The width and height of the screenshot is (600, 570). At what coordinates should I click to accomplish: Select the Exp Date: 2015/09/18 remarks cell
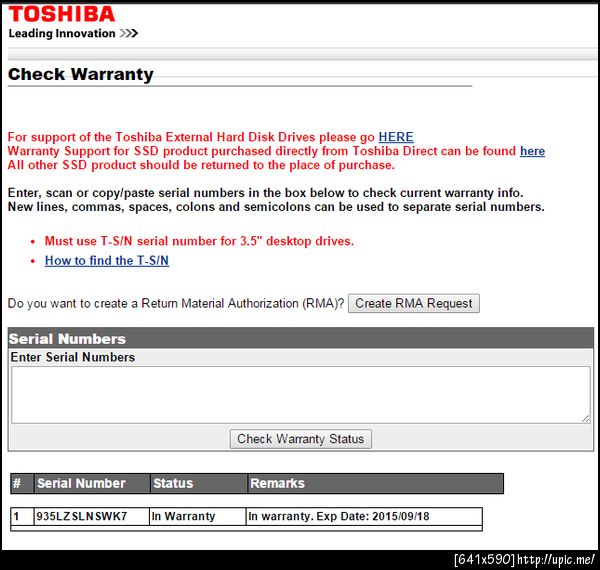pyautogui.click(x=364, y=516)
